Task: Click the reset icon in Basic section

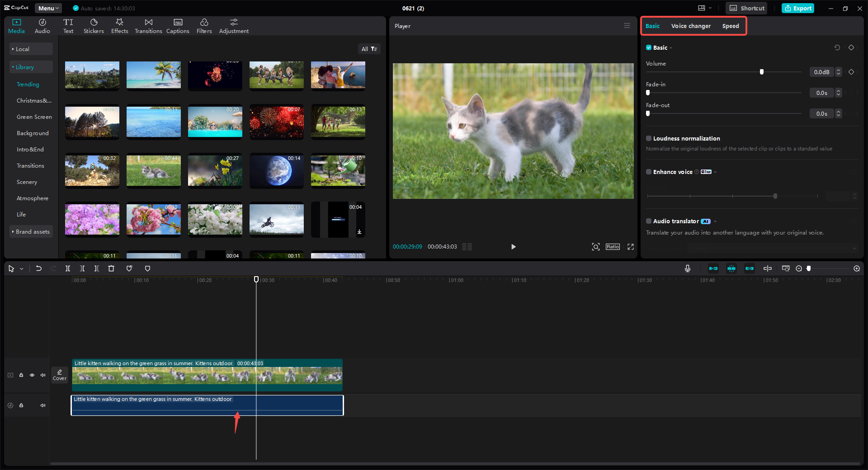Action: coord(837,47)
